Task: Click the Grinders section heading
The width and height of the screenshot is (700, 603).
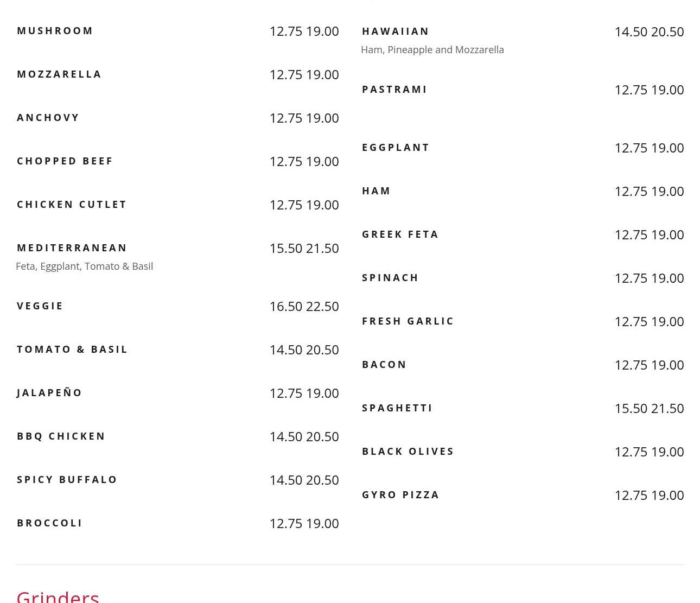Action: click(x=58, y=596)
